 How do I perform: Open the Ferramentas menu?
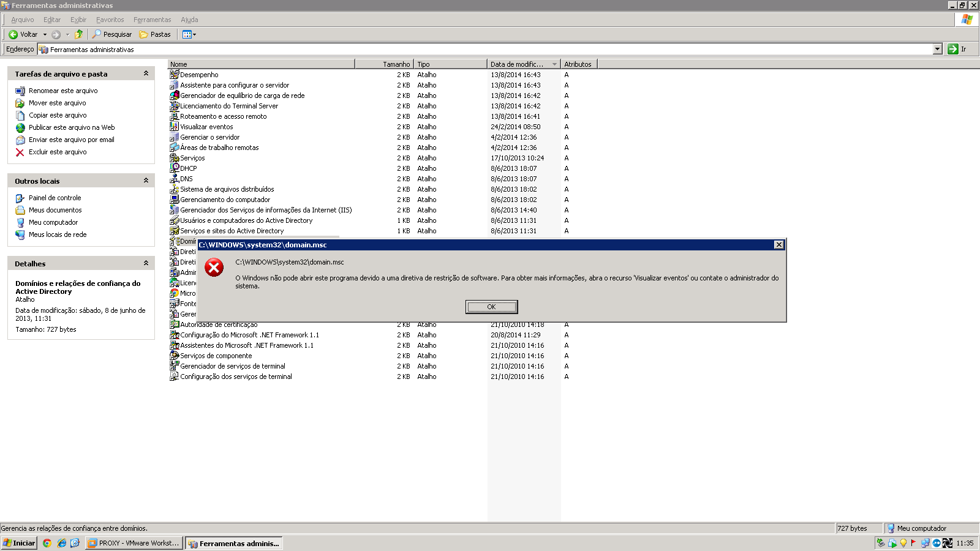[153, 20]
